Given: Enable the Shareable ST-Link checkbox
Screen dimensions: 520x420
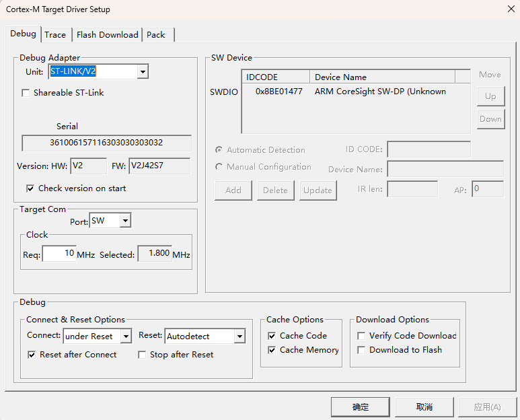Looking at the screenshot, I should [x=26, y=93].
